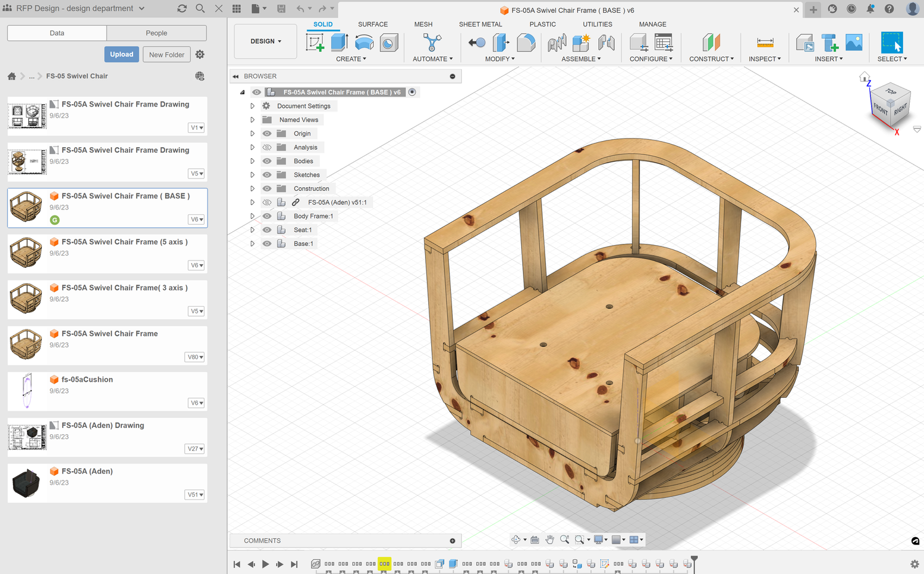Click the Extrude tool icon
The height and width of the screenshot is (574, 924).
point(339,42)
